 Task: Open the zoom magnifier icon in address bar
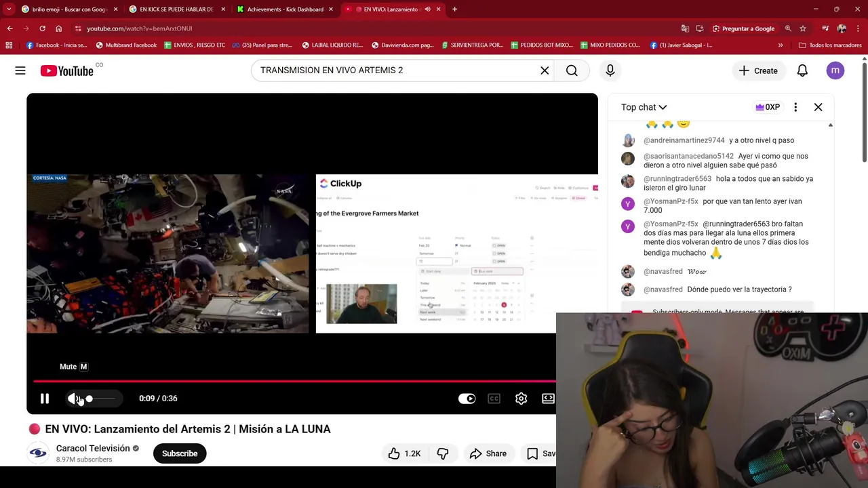click(788, 28)
